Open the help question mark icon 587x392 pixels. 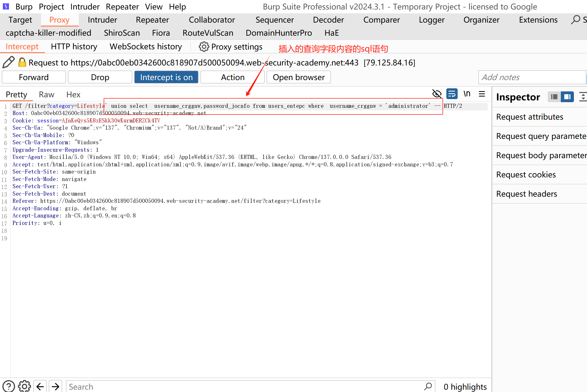click(8, 386)
